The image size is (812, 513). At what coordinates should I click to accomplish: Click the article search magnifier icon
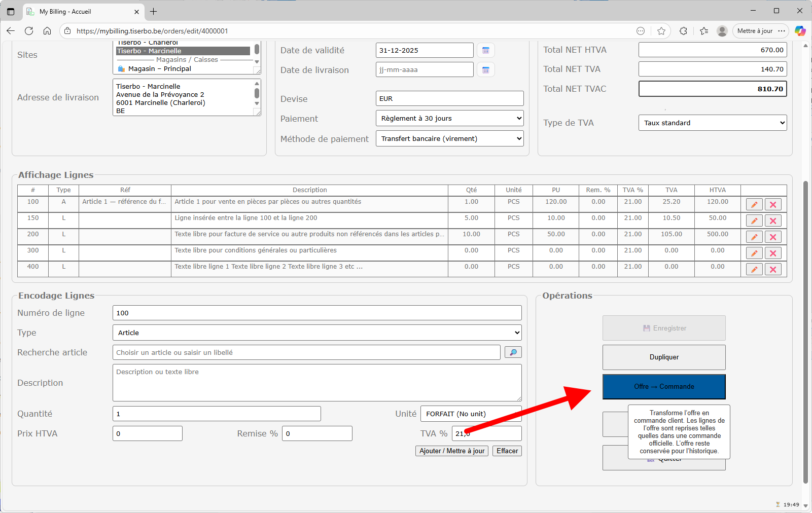pyautogui.click(x=513, y=352)
